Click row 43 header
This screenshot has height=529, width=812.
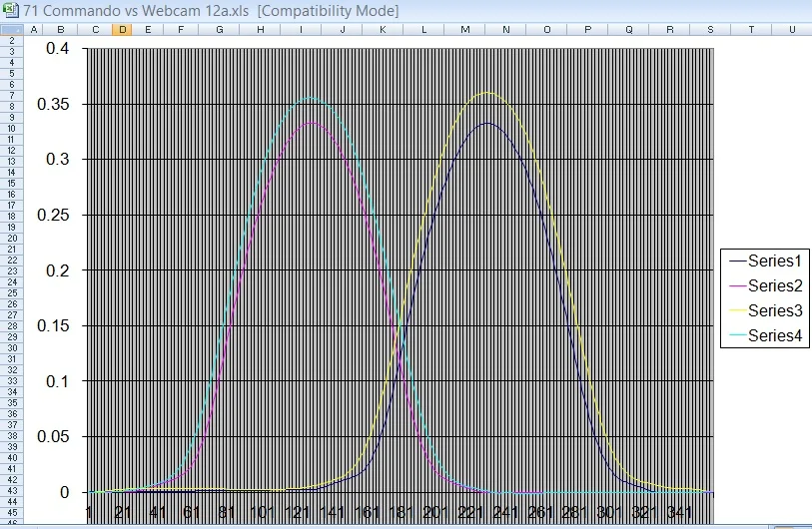(11, 490)
